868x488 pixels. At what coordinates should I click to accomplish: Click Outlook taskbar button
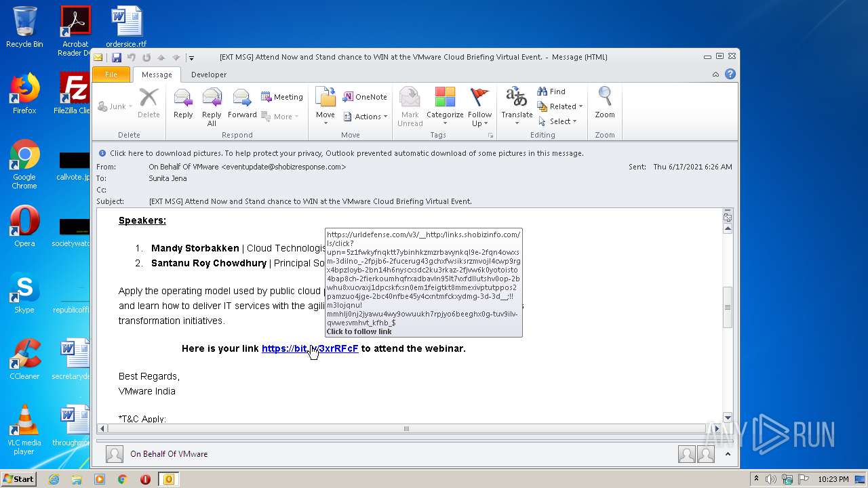pyautogui.click(x=168, y=479)
